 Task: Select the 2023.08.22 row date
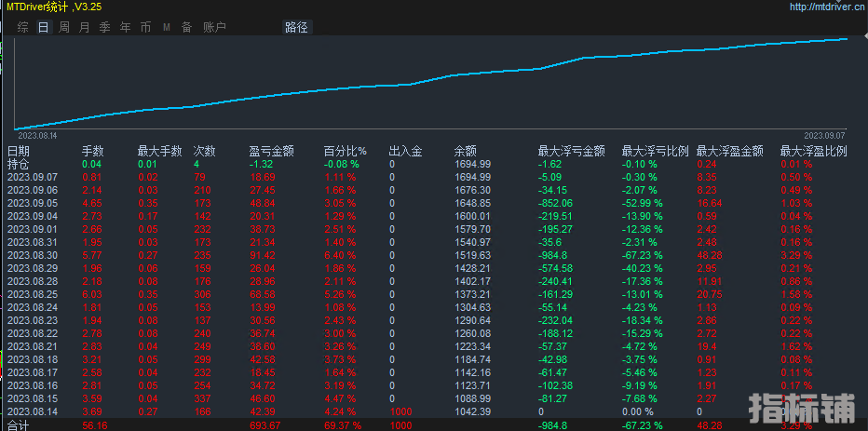pos(31,333)
